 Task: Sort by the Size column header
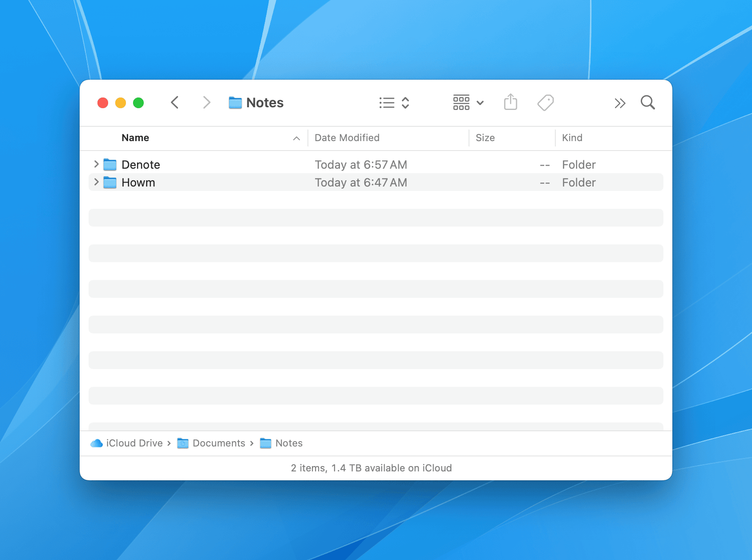pos(485,138)
